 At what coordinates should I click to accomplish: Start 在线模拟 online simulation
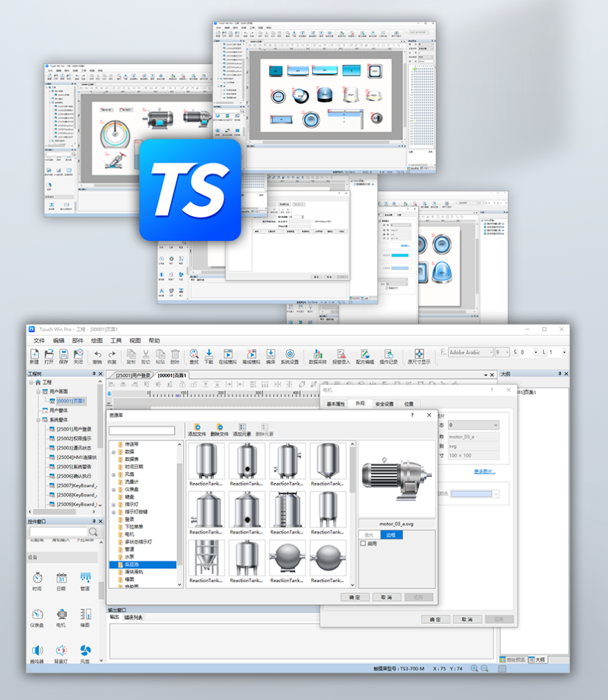(x=228, y=356)
